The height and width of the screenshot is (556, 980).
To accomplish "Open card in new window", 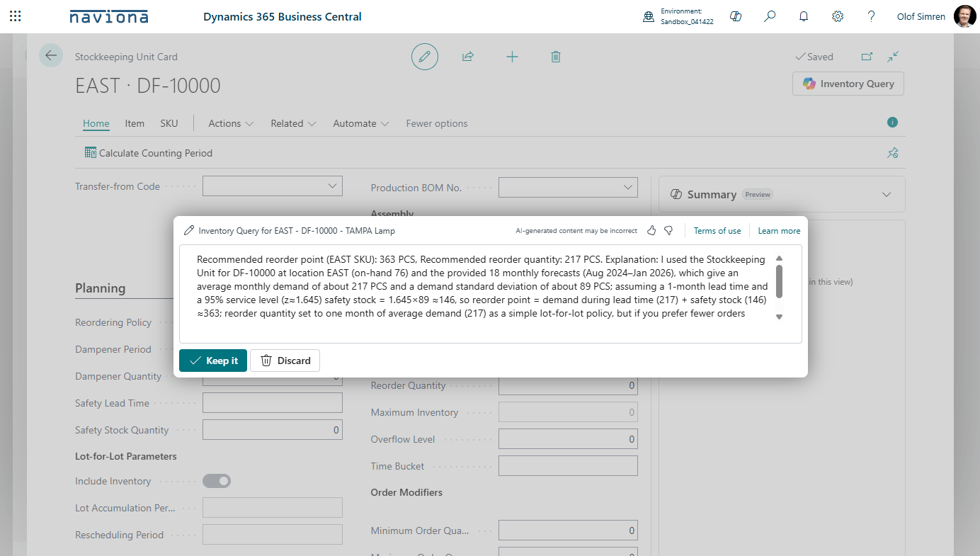I will pos(867,57).
